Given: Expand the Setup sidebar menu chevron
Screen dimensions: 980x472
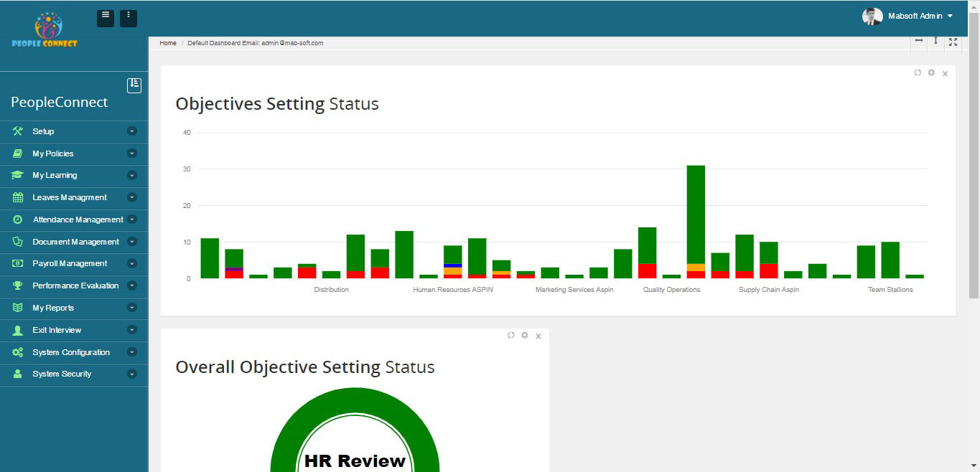Looking at the screenshot, I should [x=131, y=131].
